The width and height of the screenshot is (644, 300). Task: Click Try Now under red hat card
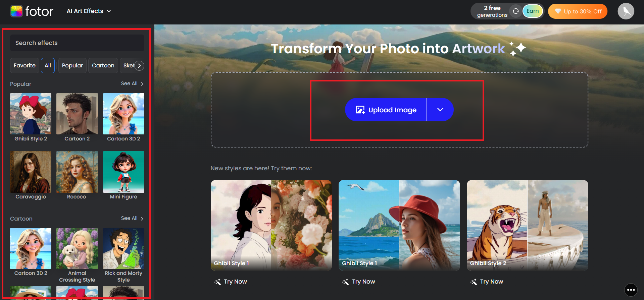(x=359, y=282)
